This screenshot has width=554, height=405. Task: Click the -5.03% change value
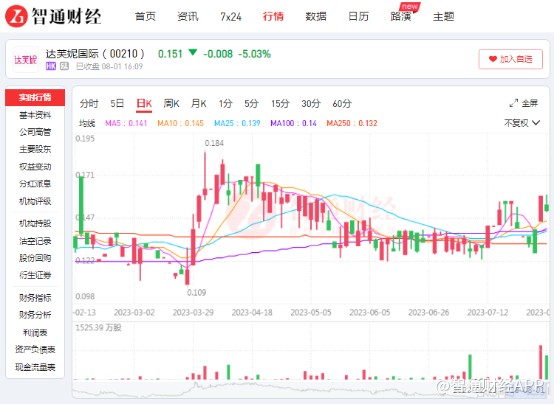[x=254, y=54]
